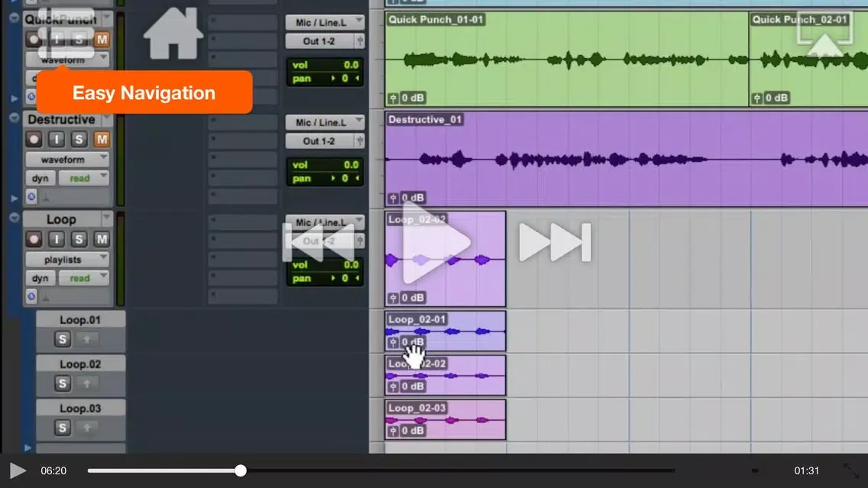The width and height of the screenshot is (868, 488).
Task: Click the 'dyn' button on Destructive track
Action: click(x=40, y=178)
